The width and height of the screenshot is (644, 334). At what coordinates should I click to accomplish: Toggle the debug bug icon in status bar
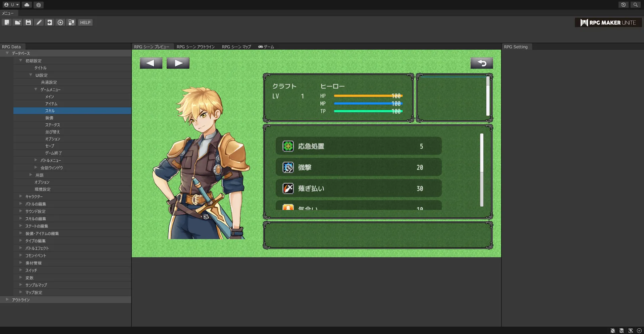(613, 331)
